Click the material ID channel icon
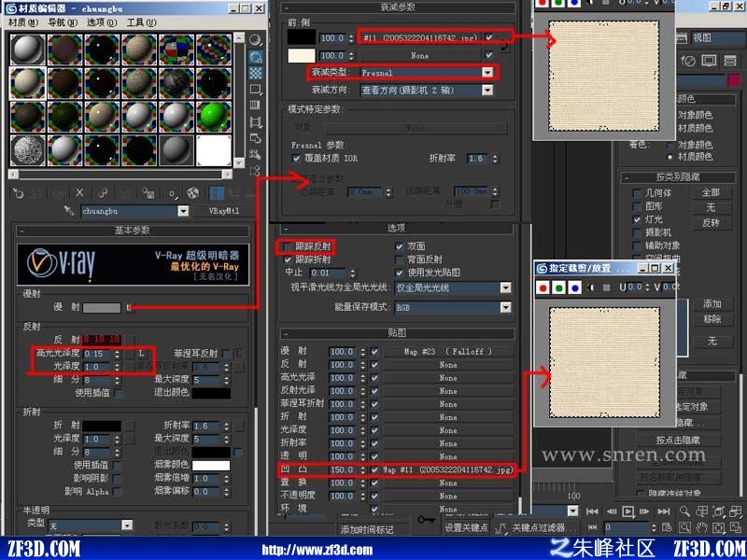Screen dimensions: 747x560 click(x=172, y=193)
